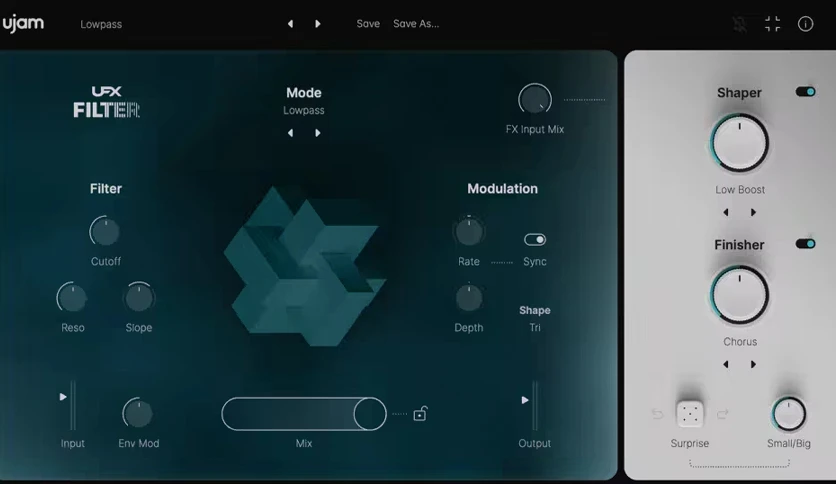
Task: Select previous Shaper type left arrow
Action: [x=726, y=212]
